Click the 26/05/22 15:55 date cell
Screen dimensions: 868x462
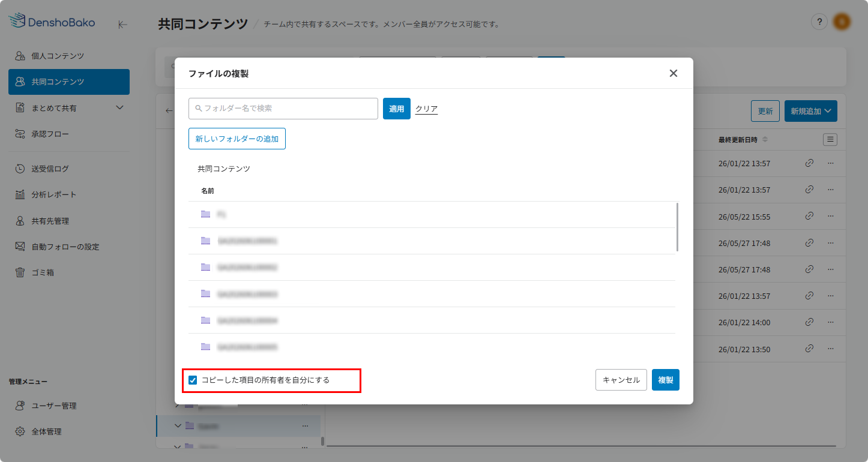point(744,217)
